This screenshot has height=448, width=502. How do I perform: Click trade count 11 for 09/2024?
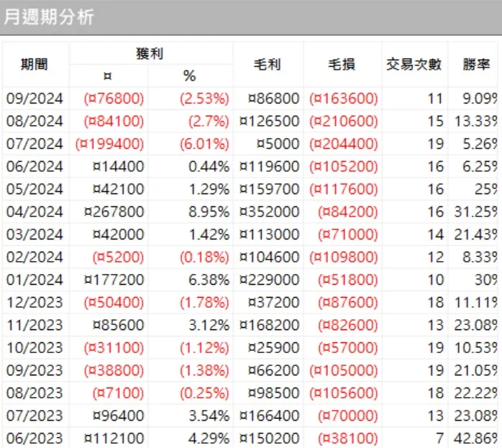point(435,99)
